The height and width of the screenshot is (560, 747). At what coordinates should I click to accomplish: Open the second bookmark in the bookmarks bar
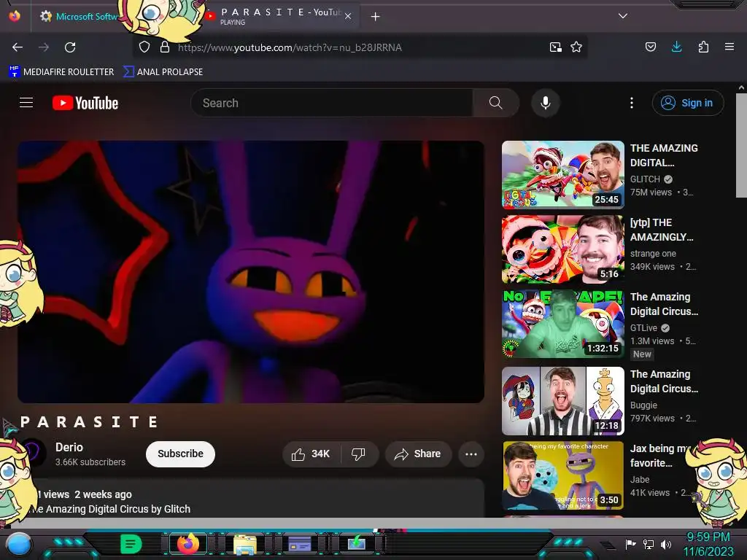pos(163,72)
